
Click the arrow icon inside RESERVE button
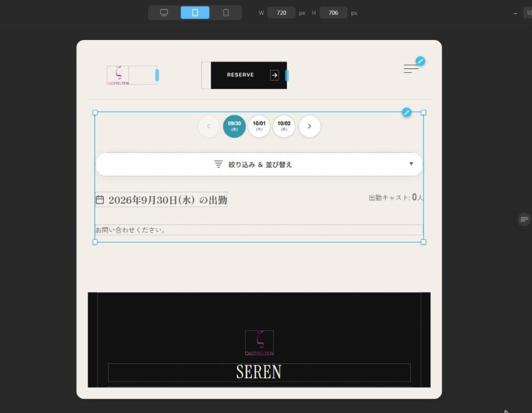click(x=274, y=75)
